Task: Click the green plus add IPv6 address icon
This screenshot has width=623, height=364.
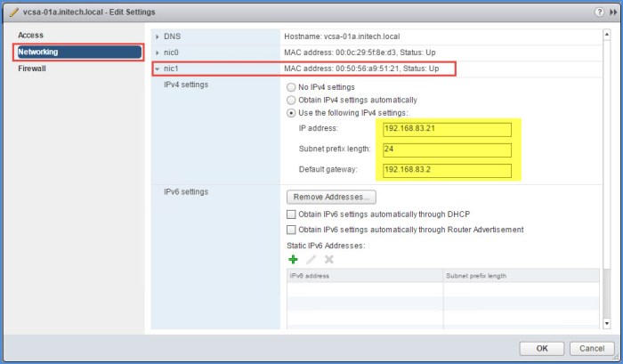Action: (293, 260)
